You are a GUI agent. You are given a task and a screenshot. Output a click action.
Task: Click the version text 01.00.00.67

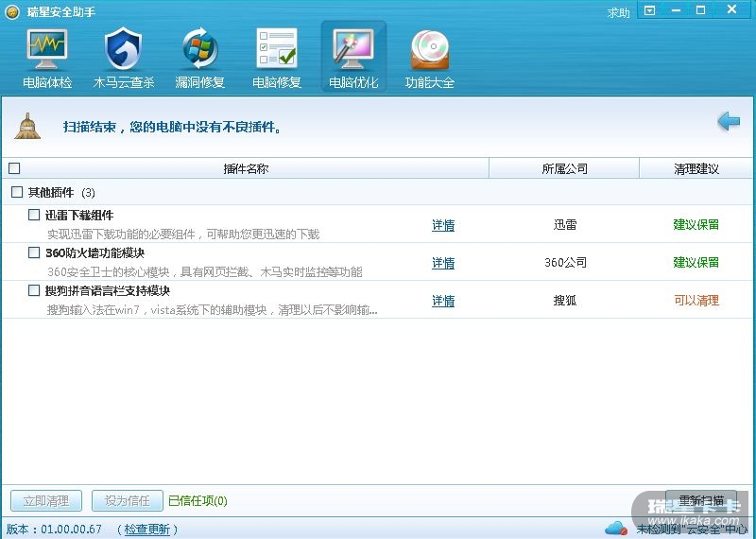[72, 530]
